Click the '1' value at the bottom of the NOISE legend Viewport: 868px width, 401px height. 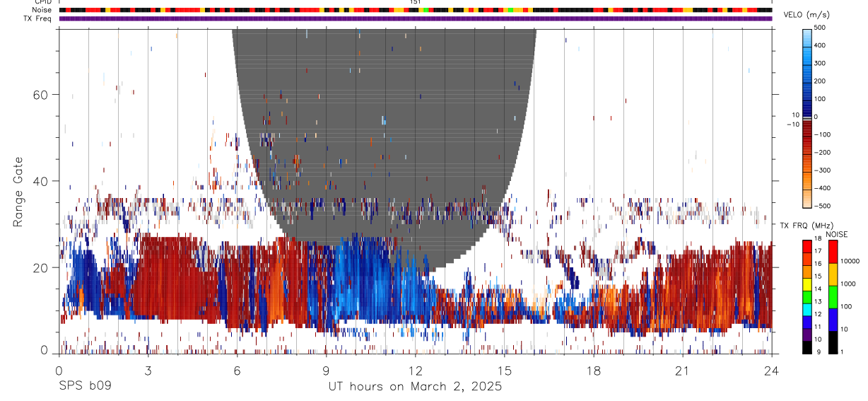(x=843, y=351)
